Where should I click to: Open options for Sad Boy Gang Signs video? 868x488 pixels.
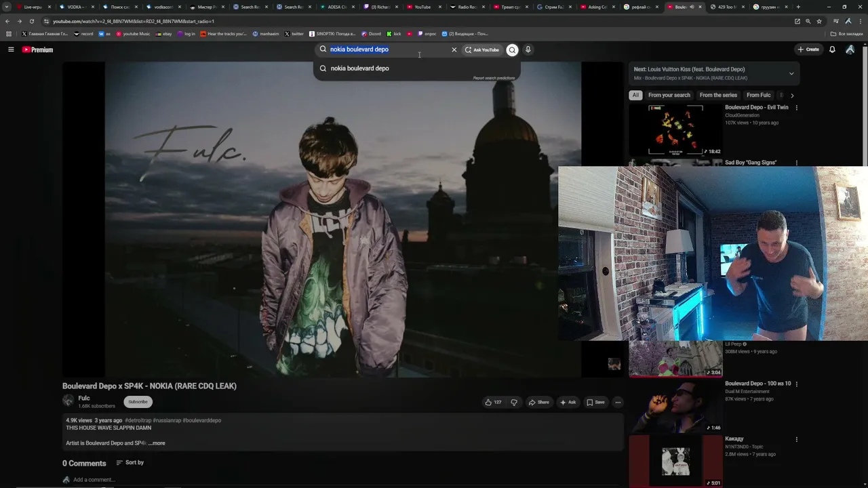pos(796,163)
